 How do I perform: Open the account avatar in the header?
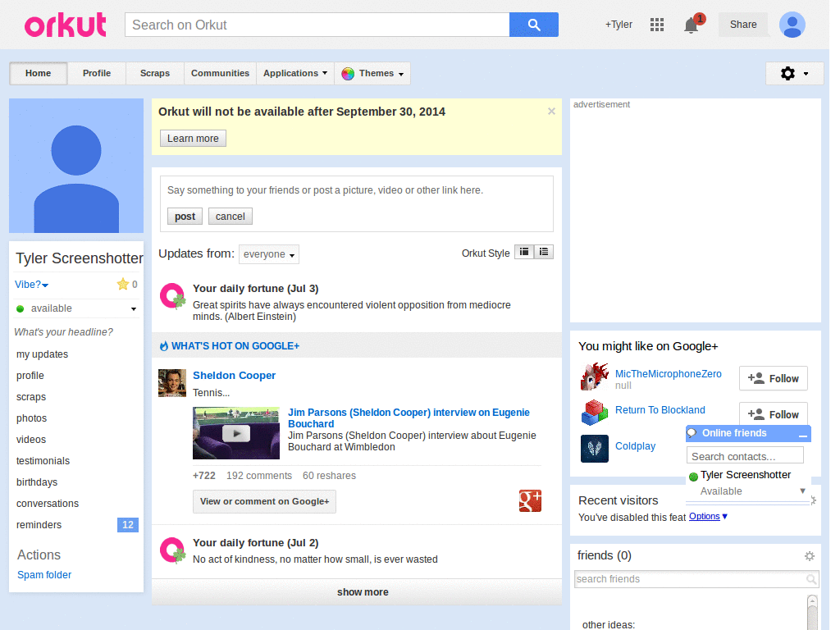[792, 25]
